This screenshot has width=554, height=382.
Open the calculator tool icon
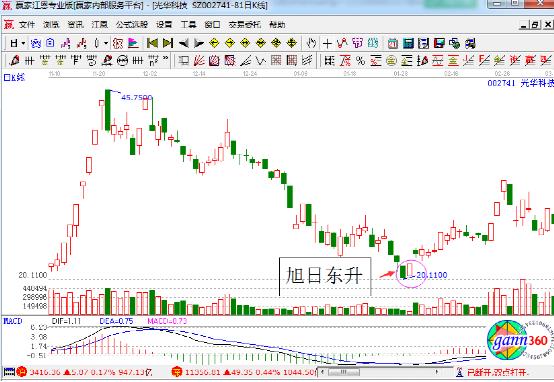point(408,43)
